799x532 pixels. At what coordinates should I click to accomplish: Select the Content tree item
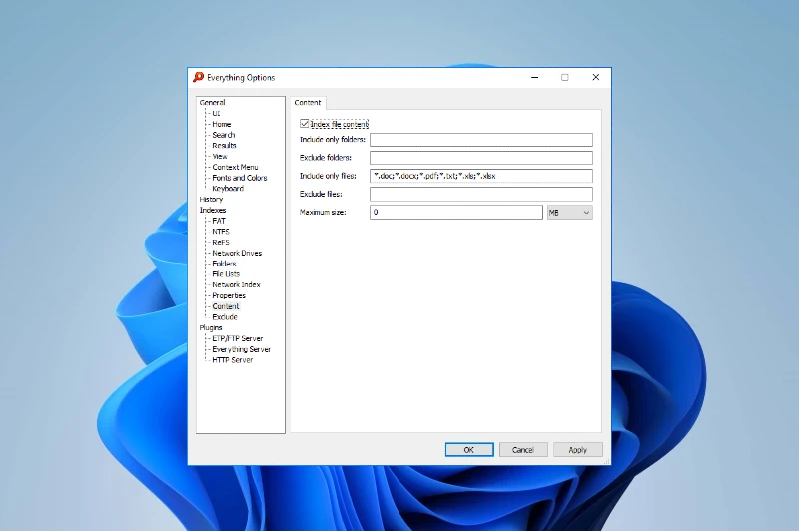tap(226, 306)
